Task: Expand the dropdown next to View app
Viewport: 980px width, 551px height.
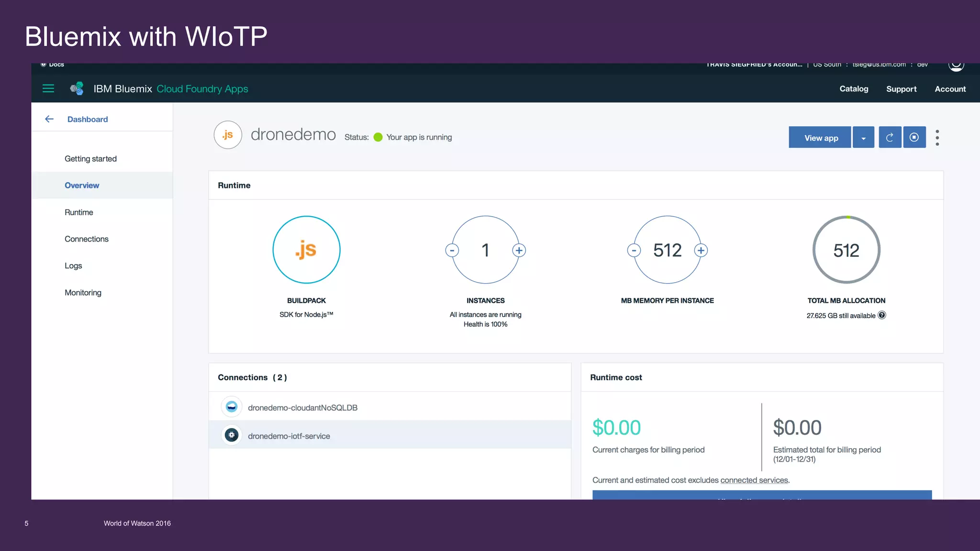Action: pyautogui.click(x=863, y=138)
